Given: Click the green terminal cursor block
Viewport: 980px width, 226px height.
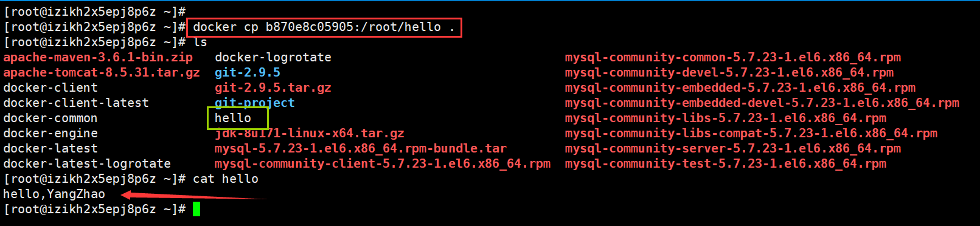Looking at the screenshot, I should coord(196,209).
